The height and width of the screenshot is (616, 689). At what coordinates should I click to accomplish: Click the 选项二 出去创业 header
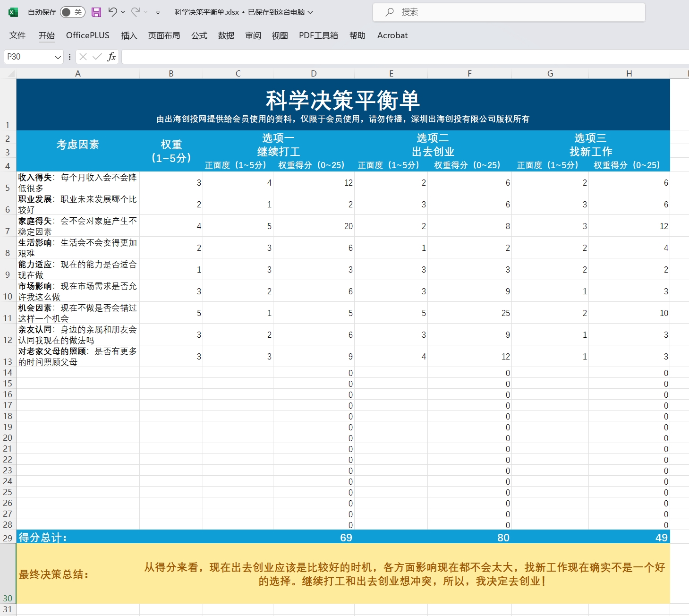[x=433, y=145]
